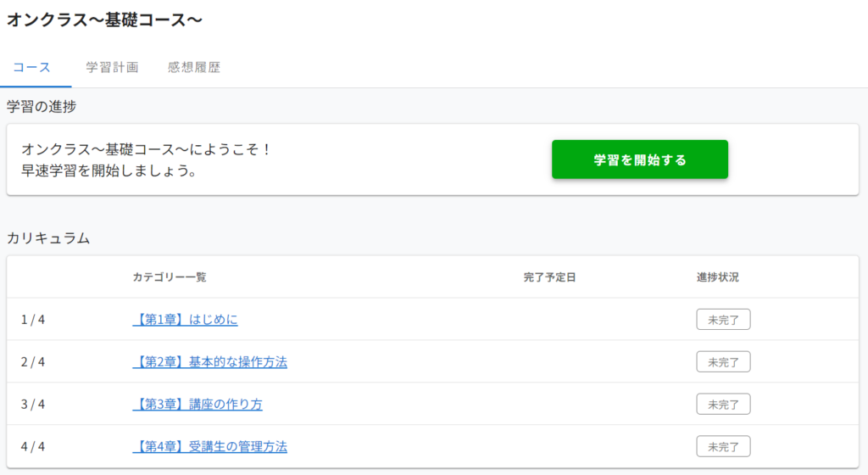This screenshot has width=868, height=475.
Task: Select the 感想履歴 tab
Action: pos(194,68)
